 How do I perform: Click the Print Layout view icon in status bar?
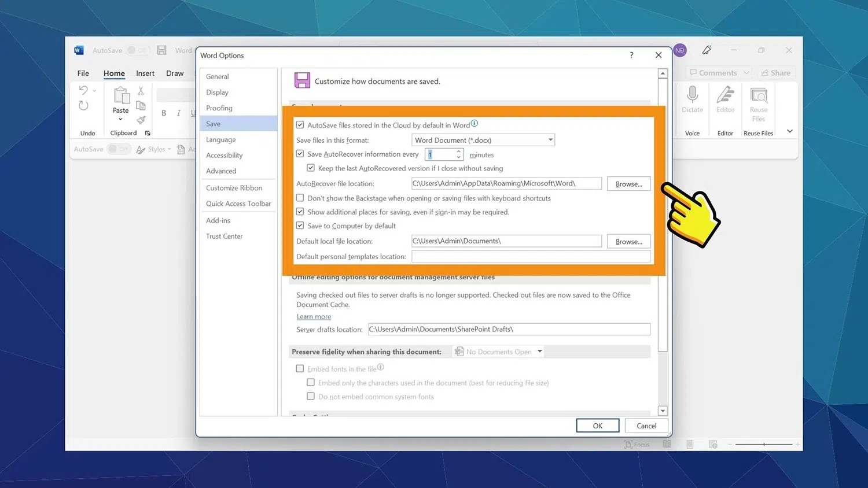690,444
